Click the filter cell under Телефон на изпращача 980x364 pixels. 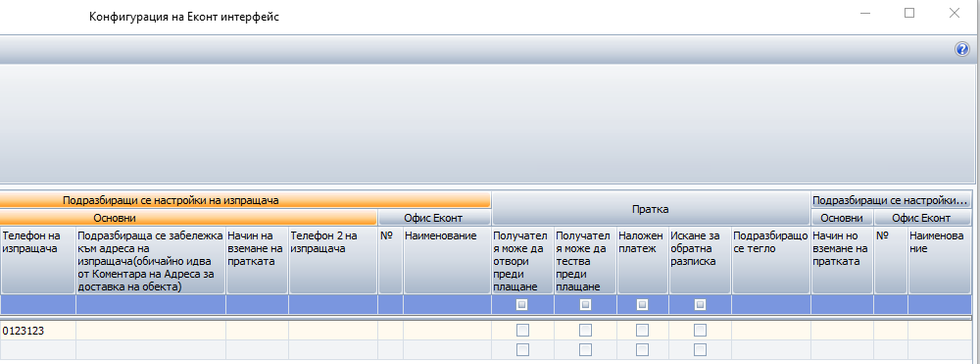[37, 304]
